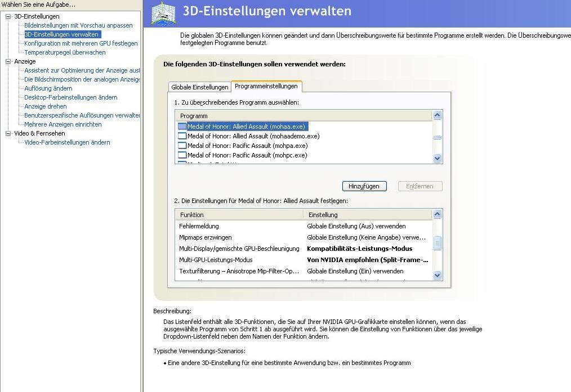Select the 'Mipmaps erzwingen' function name
571x392 pixels.
[x=206, y=237]
